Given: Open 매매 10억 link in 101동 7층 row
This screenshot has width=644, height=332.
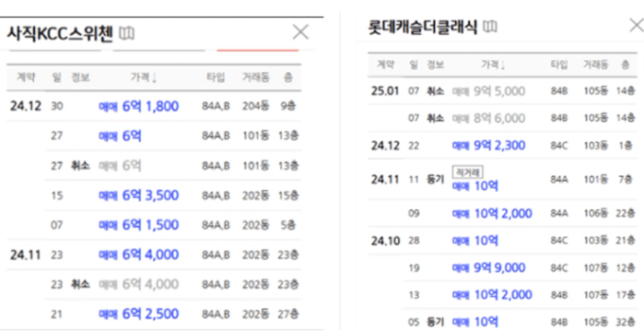Looking at the screenshot, I should [475, 186].
